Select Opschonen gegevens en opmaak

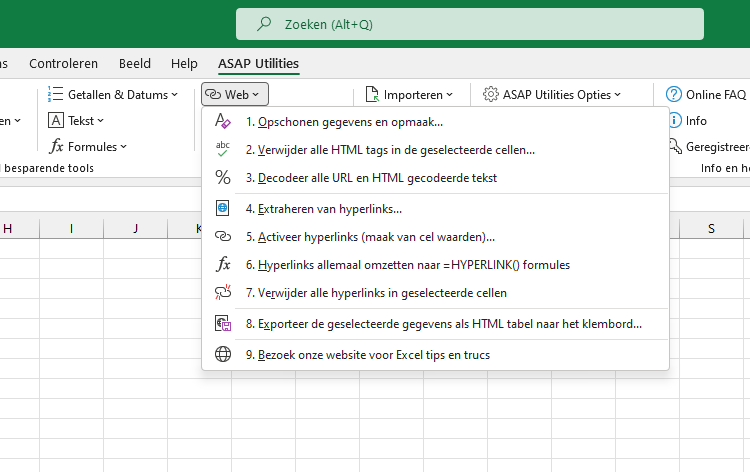tap(435, 121)
